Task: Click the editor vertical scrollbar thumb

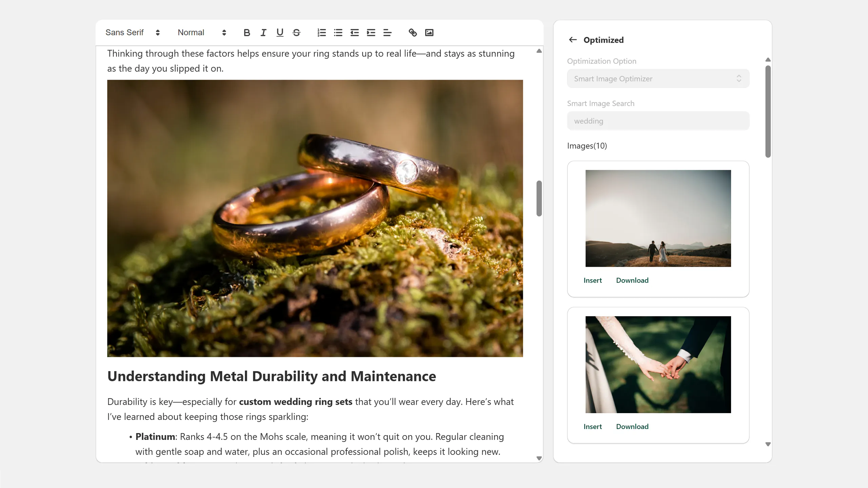Action: click(x=539, y=198)
